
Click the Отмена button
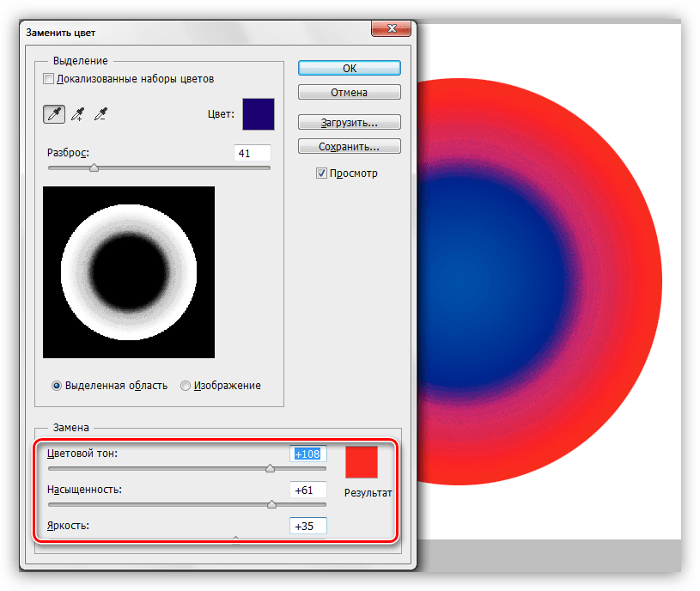pyautogui.click(x=349, y=93)
